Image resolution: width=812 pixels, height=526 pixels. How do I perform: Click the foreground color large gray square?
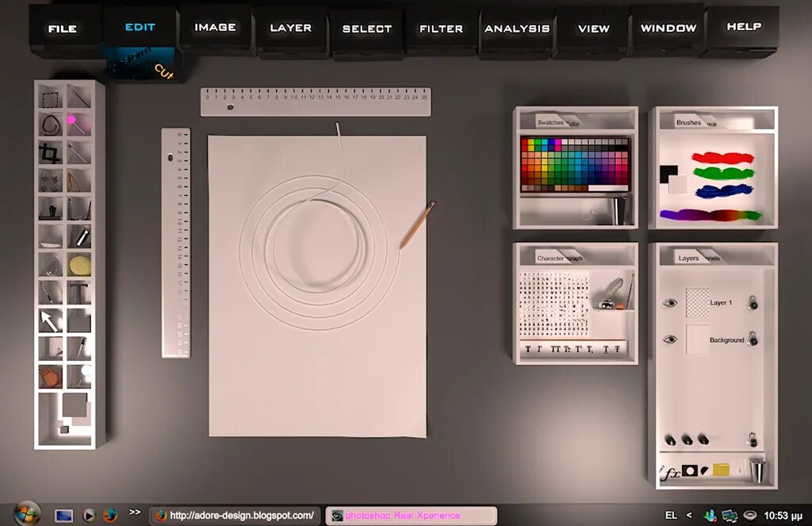[75, 405]
